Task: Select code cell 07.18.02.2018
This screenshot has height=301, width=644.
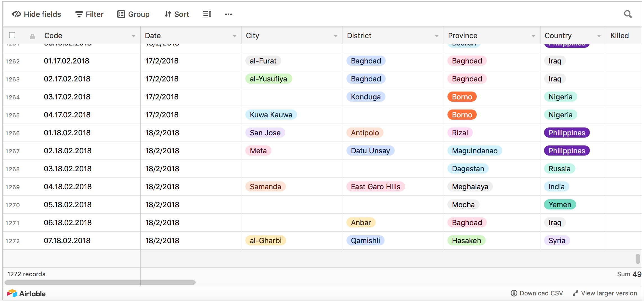Action: click(67, 241)
